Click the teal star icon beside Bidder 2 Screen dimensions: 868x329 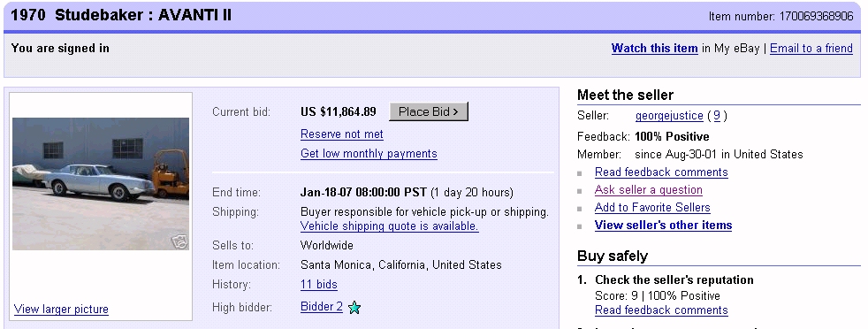tap(354, 308)
